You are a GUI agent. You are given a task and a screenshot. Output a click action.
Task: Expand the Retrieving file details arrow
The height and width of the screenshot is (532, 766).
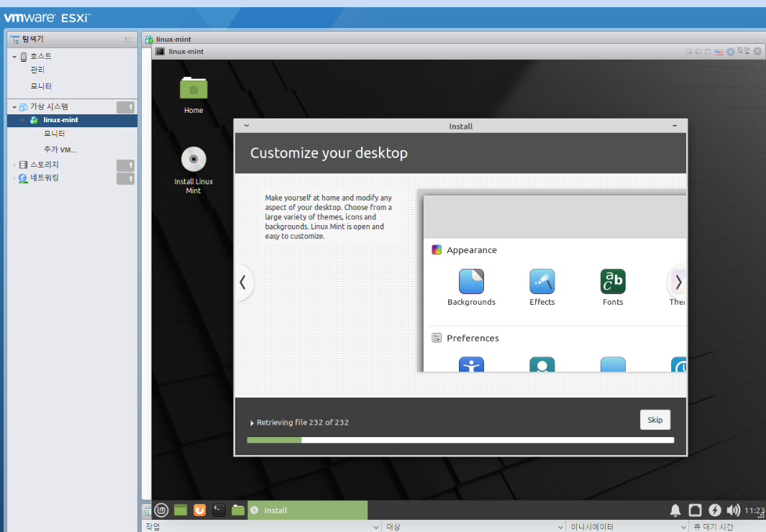(x=252, y=423)
